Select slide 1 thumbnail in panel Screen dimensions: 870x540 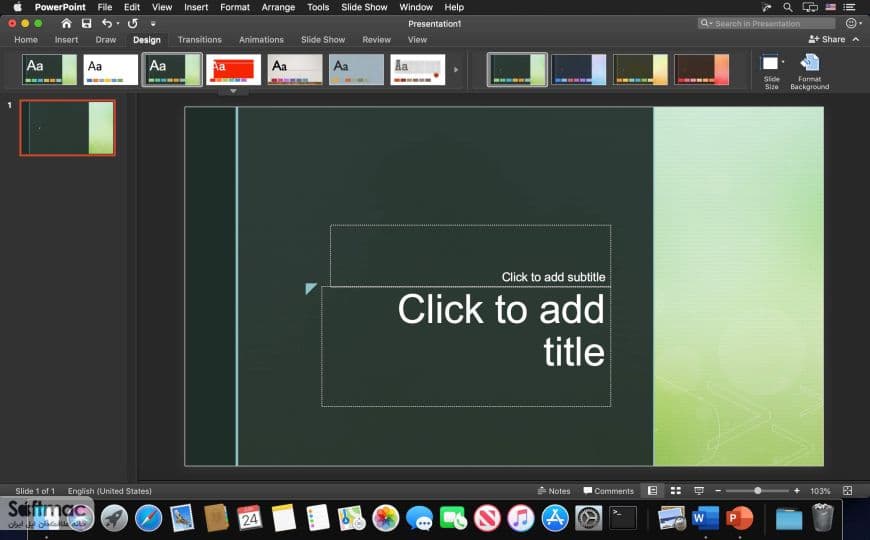point(68,128)
